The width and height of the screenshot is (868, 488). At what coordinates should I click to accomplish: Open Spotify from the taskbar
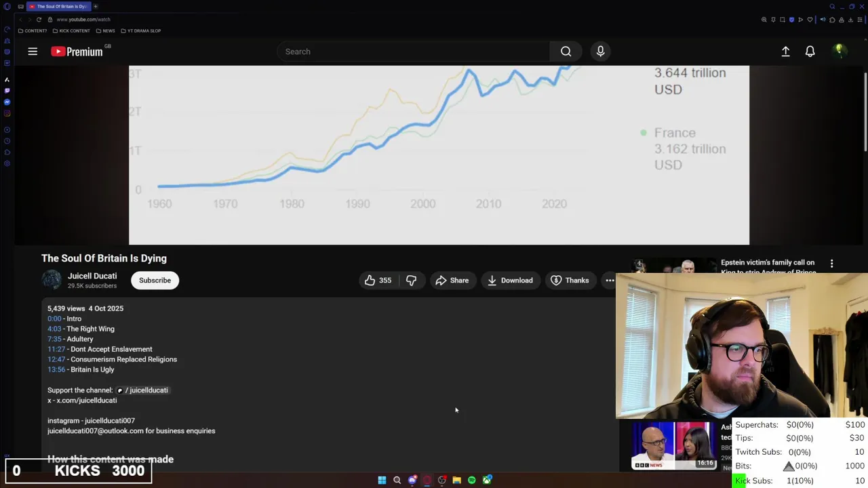coord(472,480)
